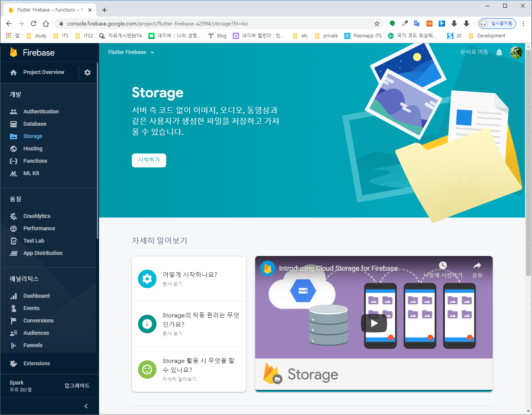Click the browser reload button

pos(34,24)
